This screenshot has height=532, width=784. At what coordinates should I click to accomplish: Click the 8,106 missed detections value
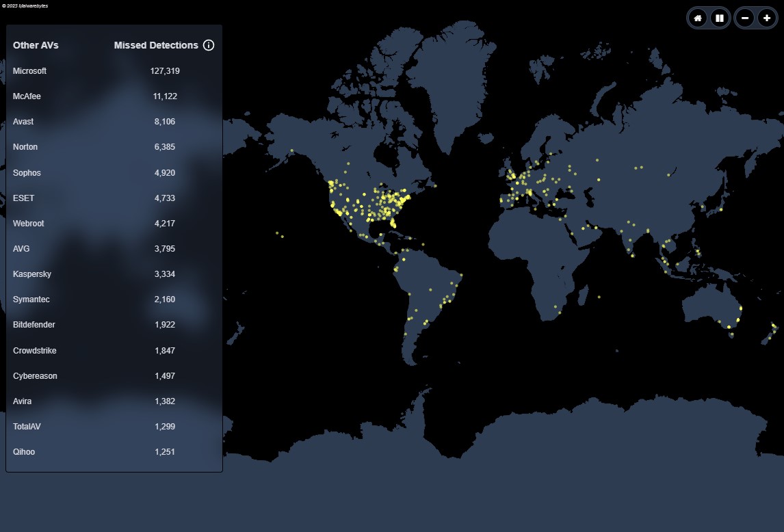point(165,122)
